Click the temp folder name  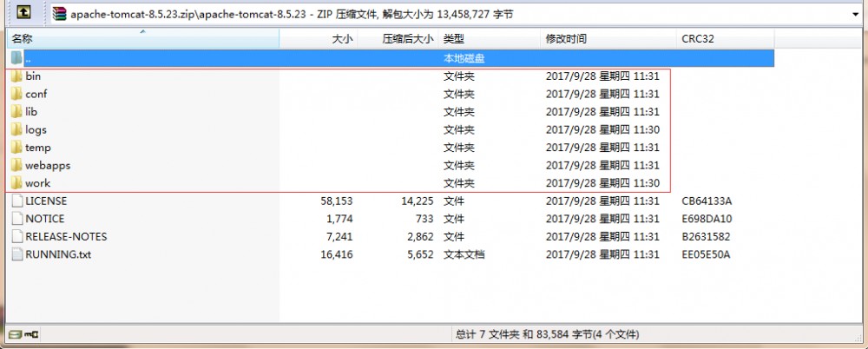pos(38,148)
